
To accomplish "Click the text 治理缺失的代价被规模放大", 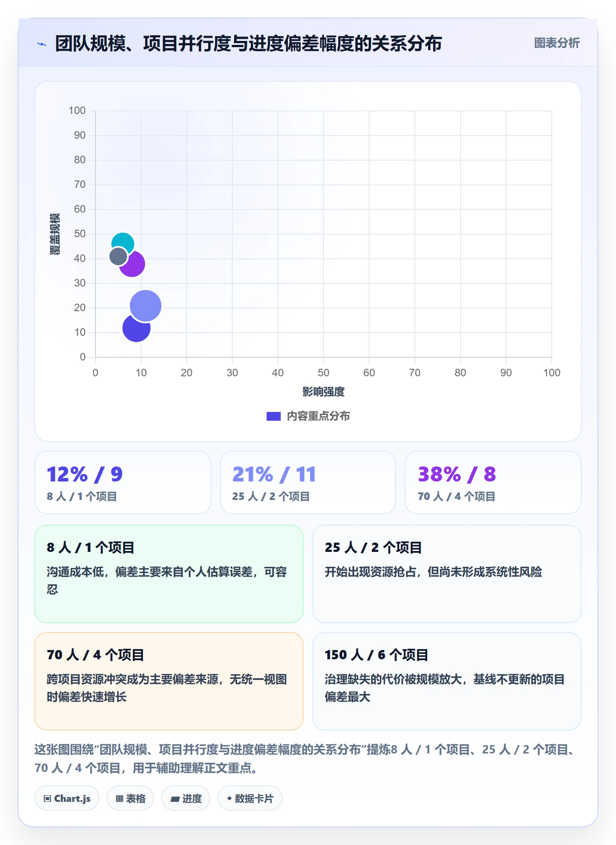I will pyautogui.click(x=393, y=679).
